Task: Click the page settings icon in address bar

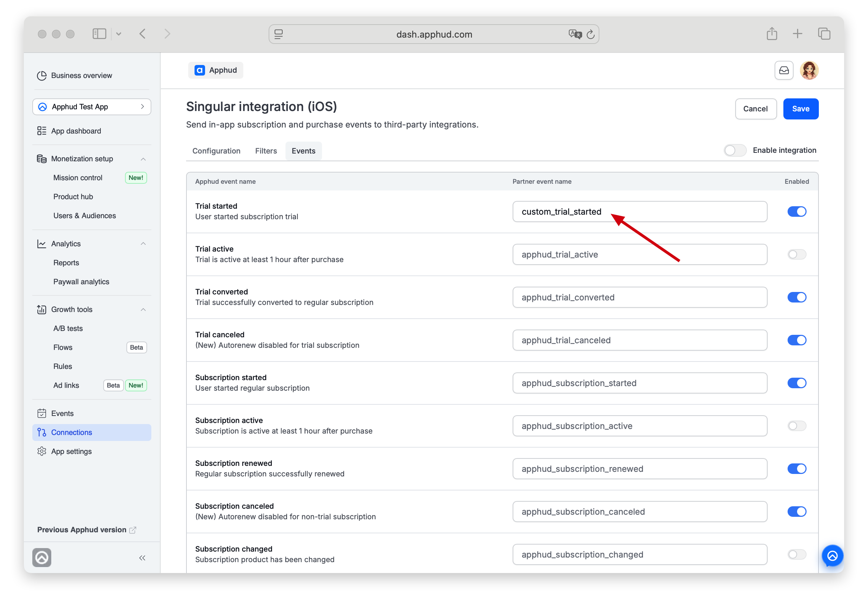Action: pos(278,34)
